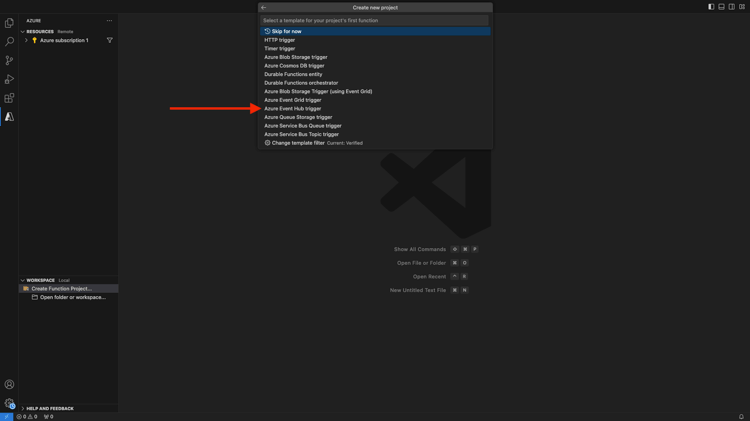Viewport: 750px width, 421px height.
Task: Select the Azure icon in activity bar
Action: click(9, 117)
